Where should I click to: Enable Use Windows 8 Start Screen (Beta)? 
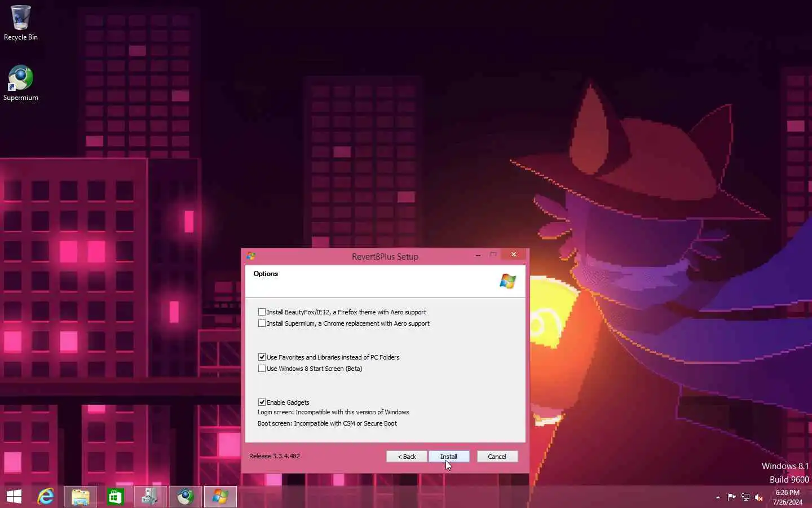pyautogui.click(x=262, y=368)
